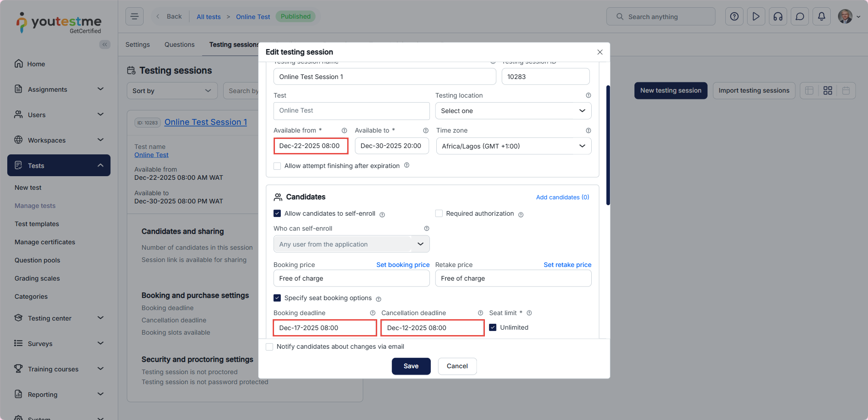Uncheck the Unlimited seat limit checkbox
The height and width of the screenshot is (420, 868).
click(x=493, y=327)
